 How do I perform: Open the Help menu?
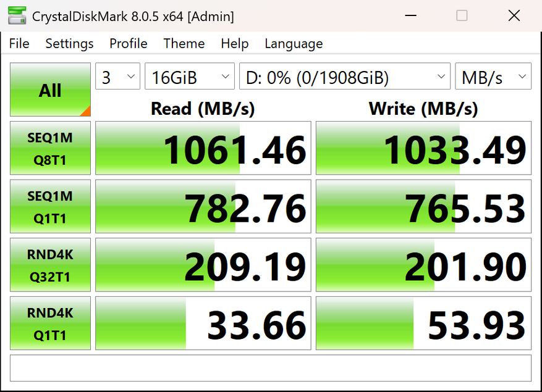[235, 43]
